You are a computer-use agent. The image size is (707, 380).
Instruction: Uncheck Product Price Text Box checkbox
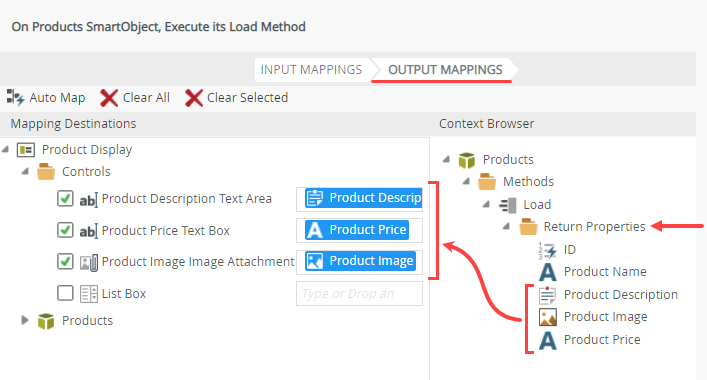[x=65, y=230]
